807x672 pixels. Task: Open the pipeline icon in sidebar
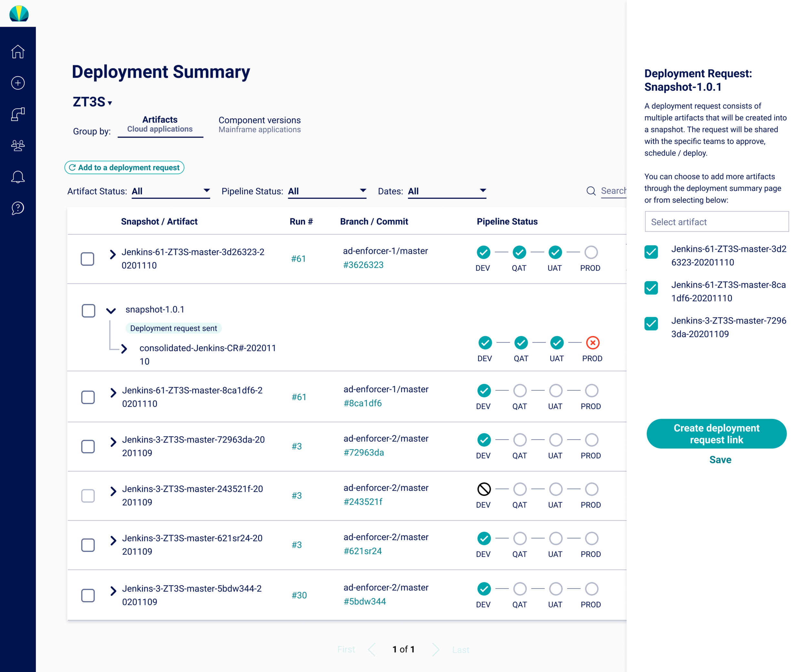pyautogui.click(x=18, y=114)
